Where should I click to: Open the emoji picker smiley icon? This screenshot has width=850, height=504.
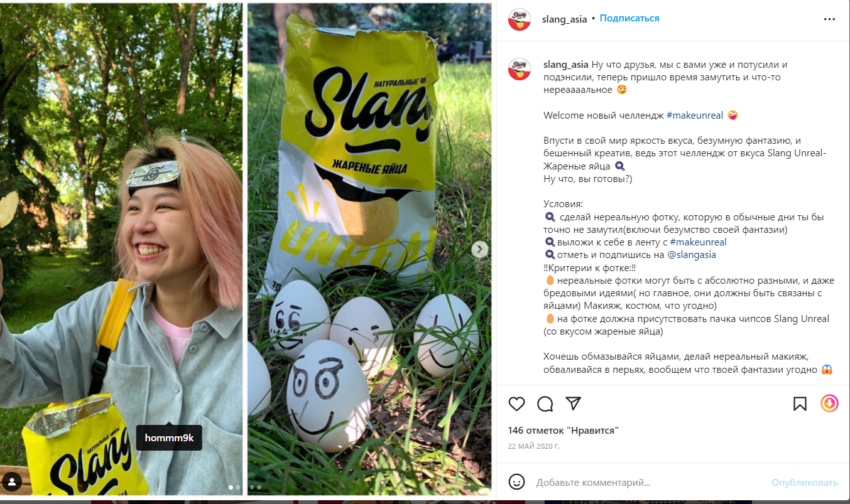click(516, 482)
